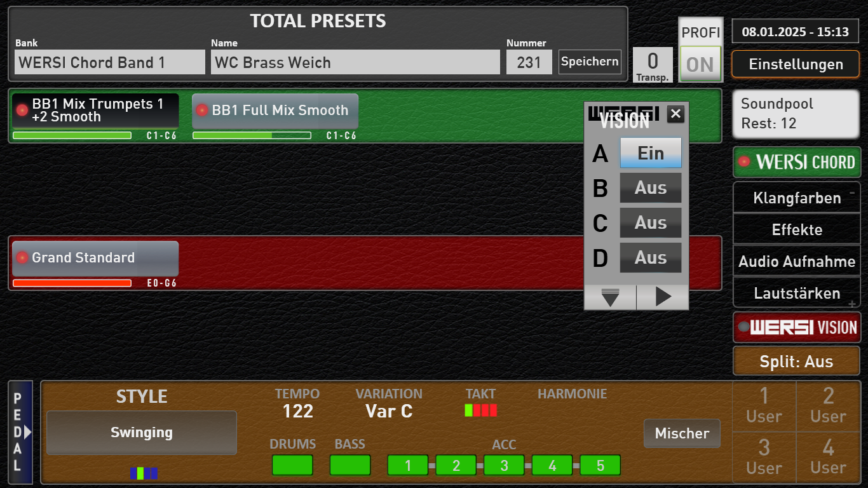This screenshot has width=868, height=488.
Task: Adjust BB1 Mix Trumpets volume bar
Action: [x=72, y=135]
